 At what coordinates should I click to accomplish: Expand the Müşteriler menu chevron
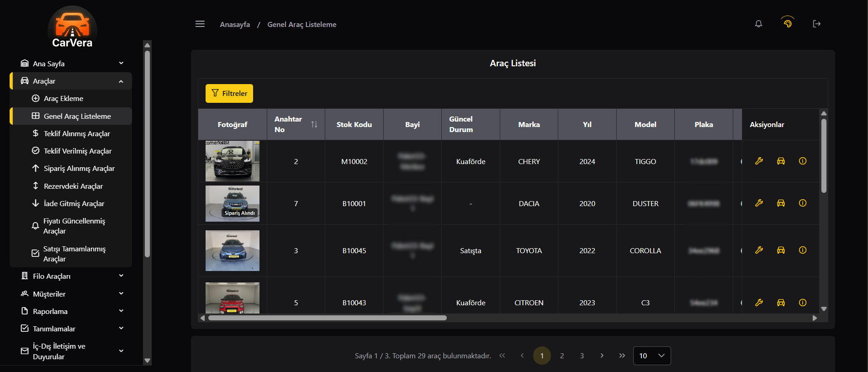[x=121, y=293]
